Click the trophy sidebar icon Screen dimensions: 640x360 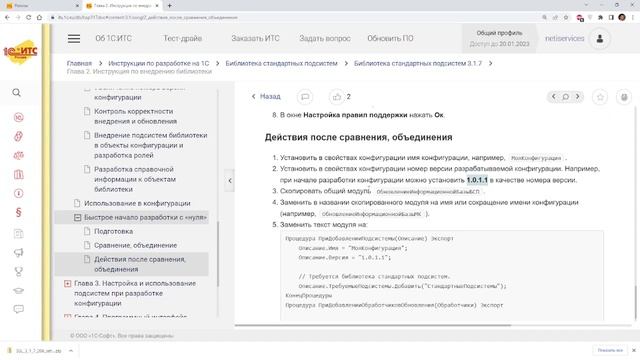pyautogui.click(x=18, y=271)
